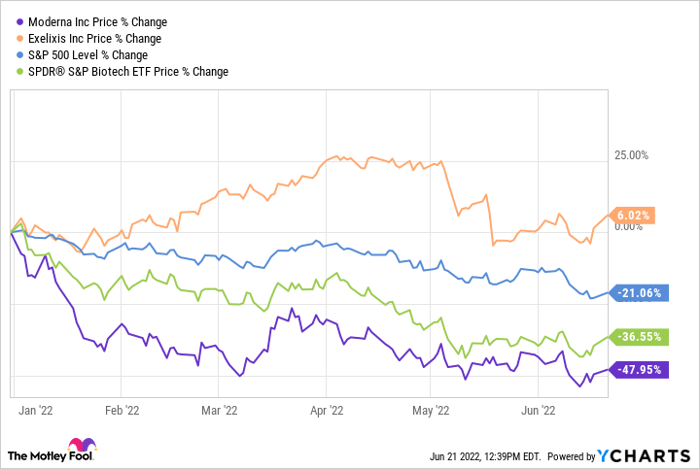Select the Exelixis Inc Price % Change legend label
700x469 pixels.
96,38
